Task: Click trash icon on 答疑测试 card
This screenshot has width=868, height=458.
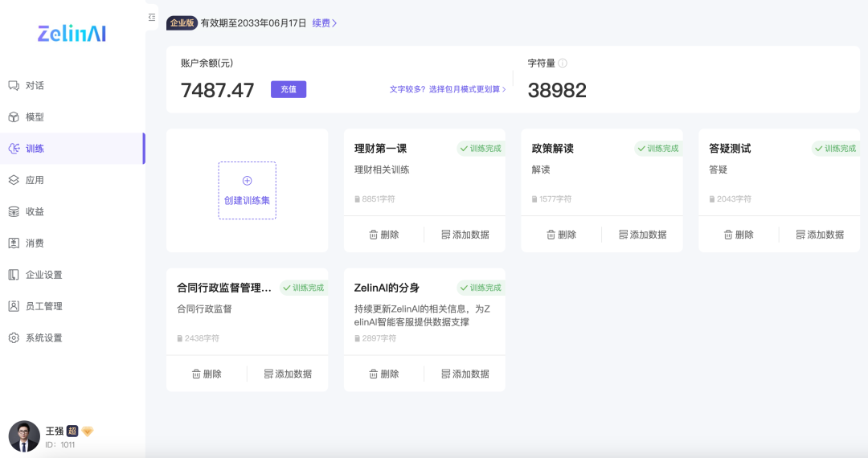Action: [x=728, y=235]
